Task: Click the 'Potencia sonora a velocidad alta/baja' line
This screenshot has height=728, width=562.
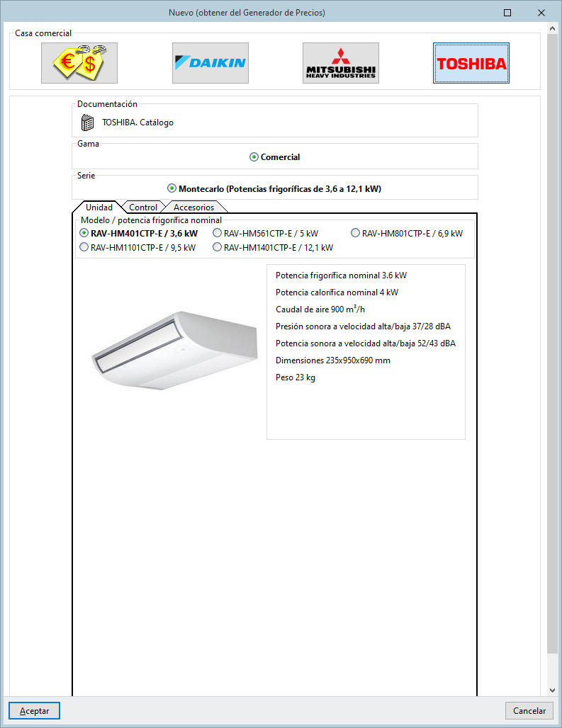Action: [x=366, y=343]
